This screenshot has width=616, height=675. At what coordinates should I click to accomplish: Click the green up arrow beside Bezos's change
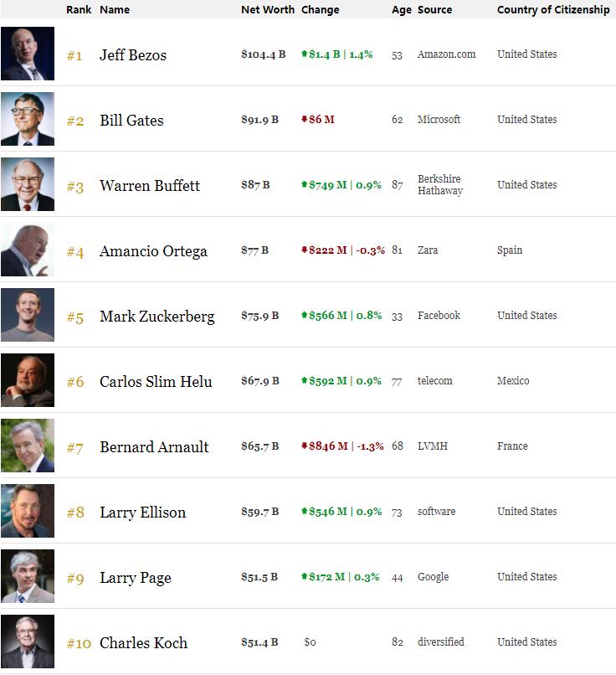pos(305,54)
